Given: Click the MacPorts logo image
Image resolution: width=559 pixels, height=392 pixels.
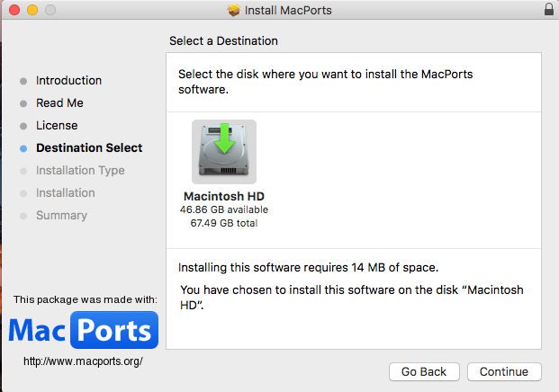Looking at the screenshot, I should pos(84,330).
